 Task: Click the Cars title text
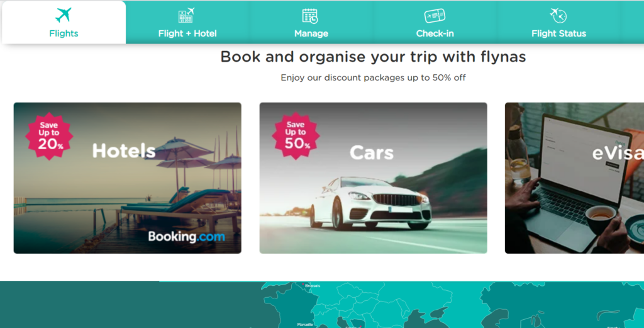click(371, 153)
